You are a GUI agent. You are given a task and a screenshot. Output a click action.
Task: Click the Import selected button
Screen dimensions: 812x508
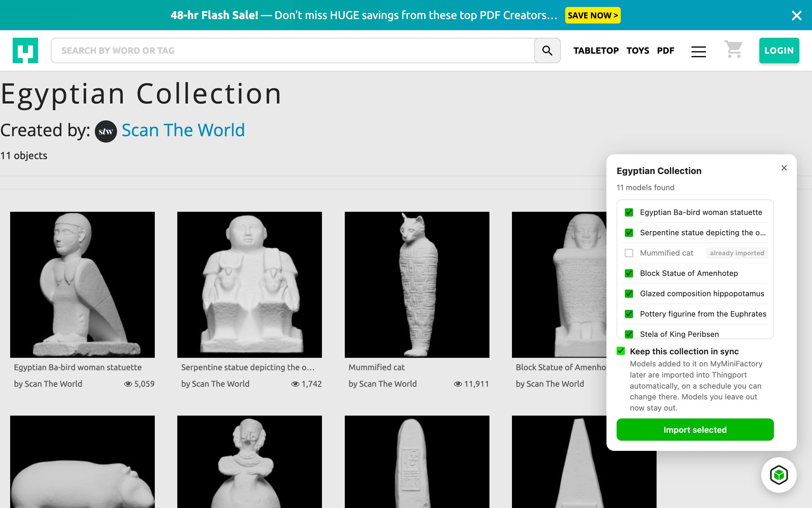[695, 429]
